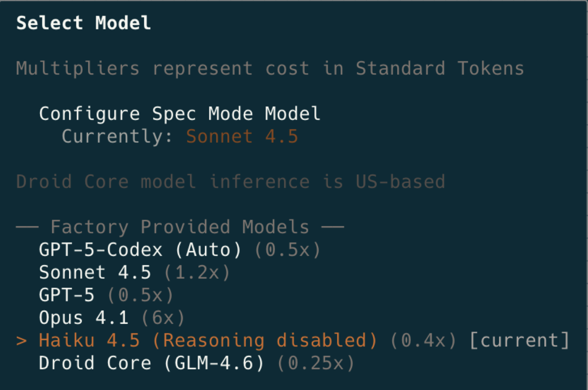Viewport: 588px width, 390px height.
Task: Click the 0.25x multiplier beside Droid Core
Action: click(x=316, y=363)
